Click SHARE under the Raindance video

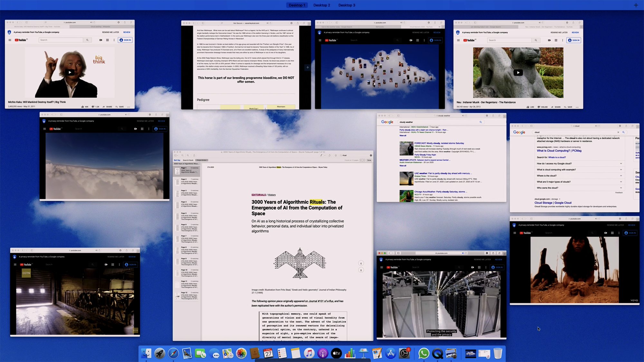pos(556,107)
